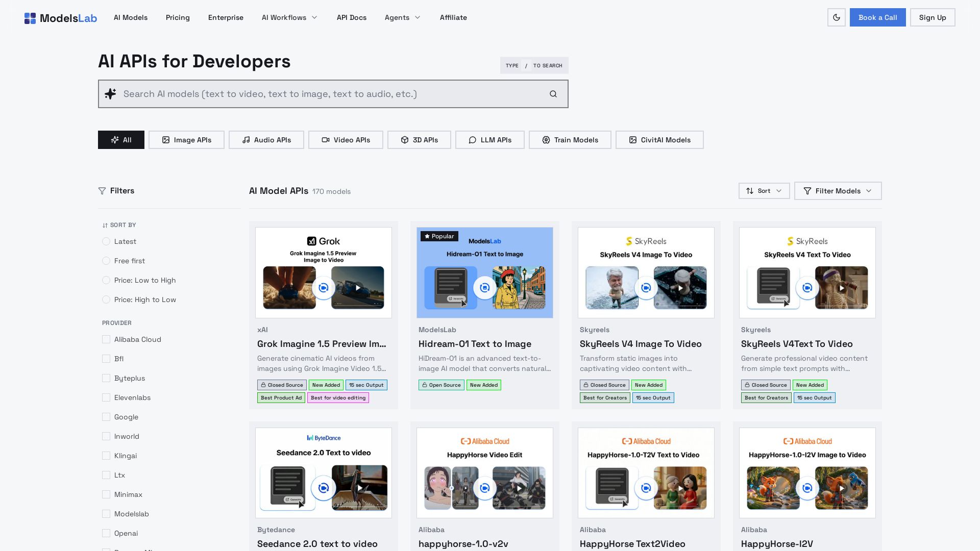Screen dimensions: 980x551
Task: Check the Inworld provider checkbox
Action: click(106, 436)
